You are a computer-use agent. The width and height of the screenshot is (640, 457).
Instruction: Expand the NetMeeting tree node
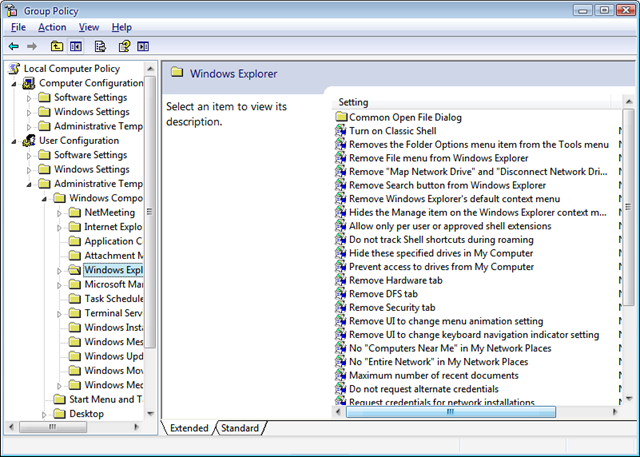click(59, 213)
